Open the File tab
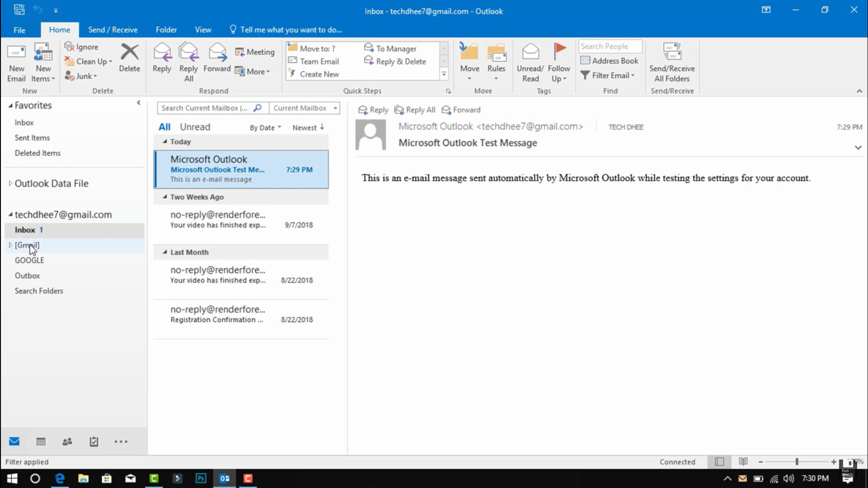 [x=19, y=30]
